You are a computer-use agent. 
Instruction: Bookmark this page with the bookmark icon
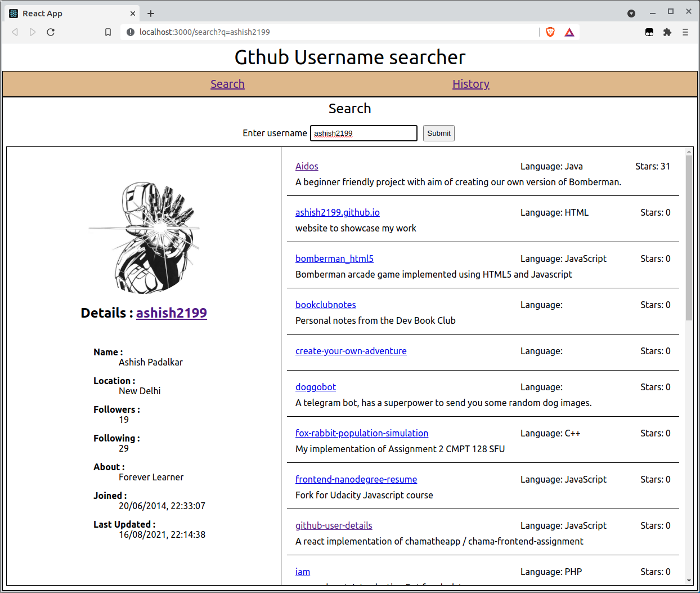pos(108,32)
